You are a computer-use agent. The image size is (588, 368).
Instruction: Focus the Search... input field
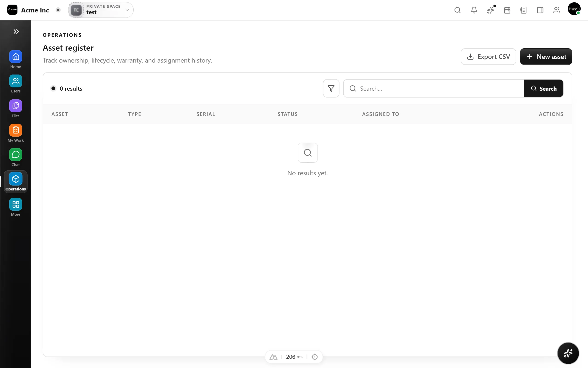click(433, 88)
